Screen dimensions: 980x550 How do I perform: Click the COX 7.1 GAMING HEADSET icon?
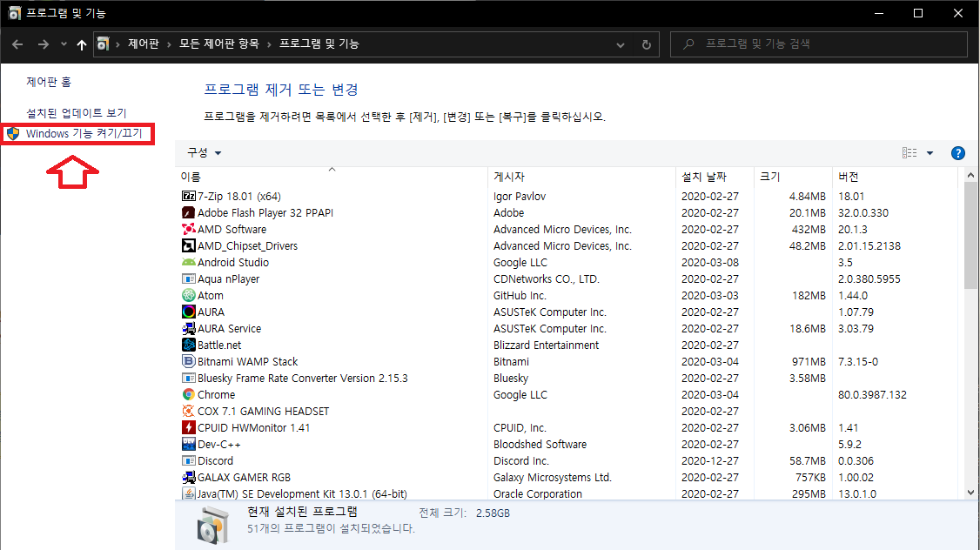pyautogui.click(x=188, y=412)
